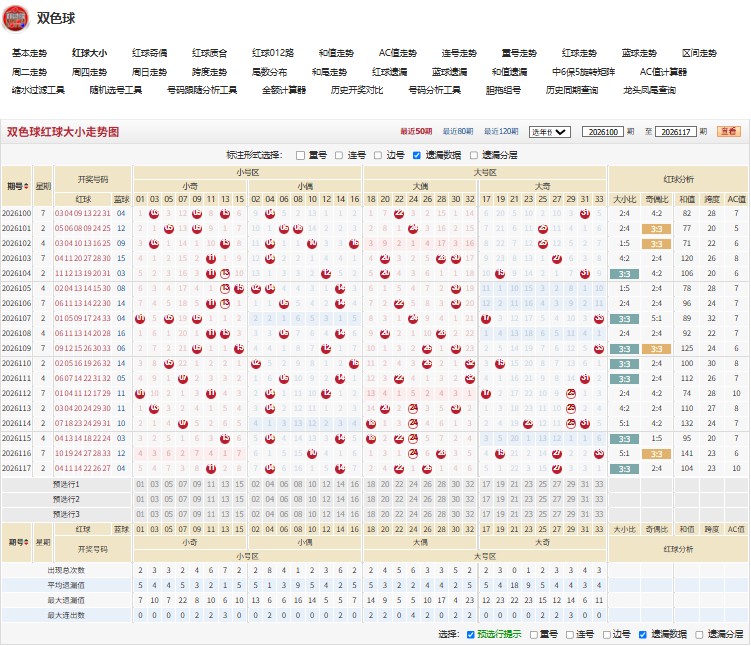Open the 缩水过滤工具 link
The image size is (751, 646).
(38, 90)
